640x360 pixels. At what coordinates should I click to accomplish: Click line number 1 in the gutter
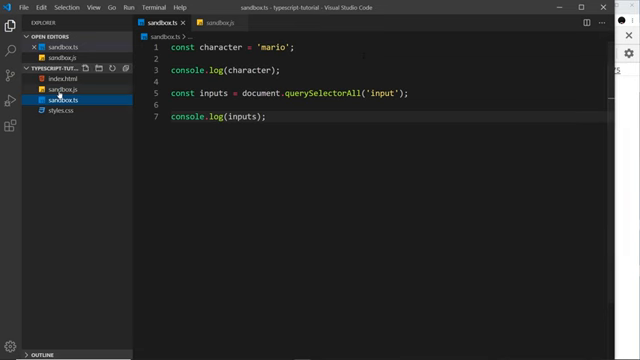pos(156,47)
